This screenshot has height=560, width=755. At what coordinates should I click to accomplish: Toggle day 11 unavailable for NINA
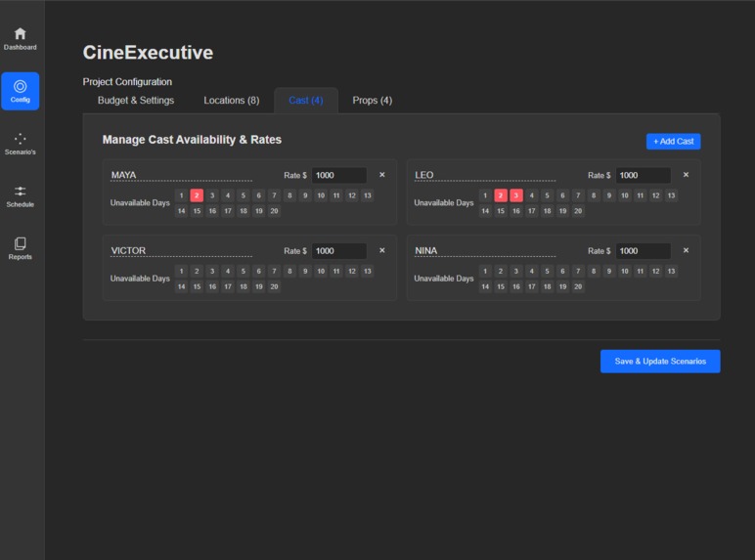640,271
